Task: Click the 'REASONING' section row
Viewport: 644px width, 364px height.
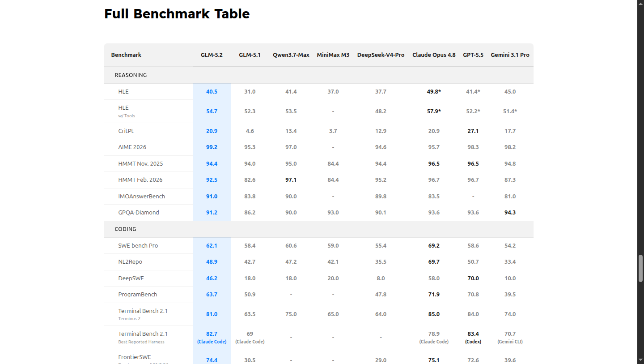Action: click(x=318, y=75)
